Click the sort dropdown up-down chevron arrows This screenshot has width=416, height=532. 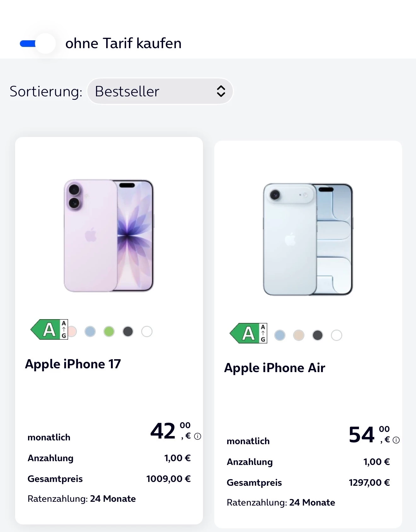click(221, 91)
